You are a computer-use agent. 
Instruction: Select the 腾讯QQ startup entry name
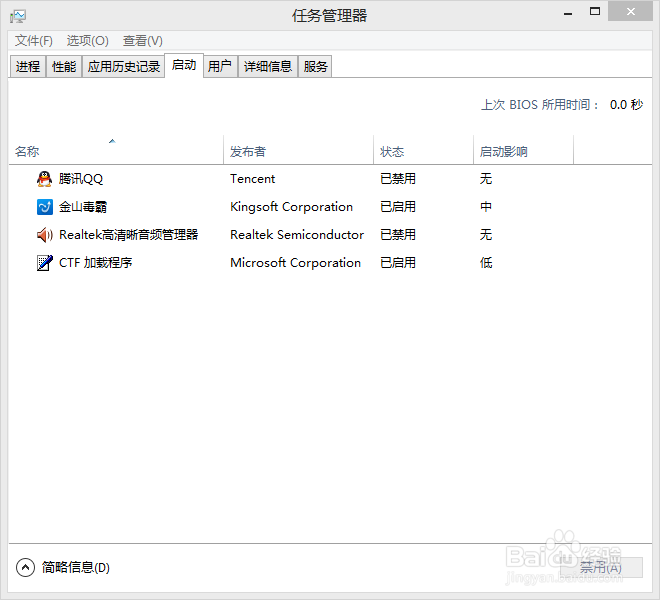pos(80,179)
